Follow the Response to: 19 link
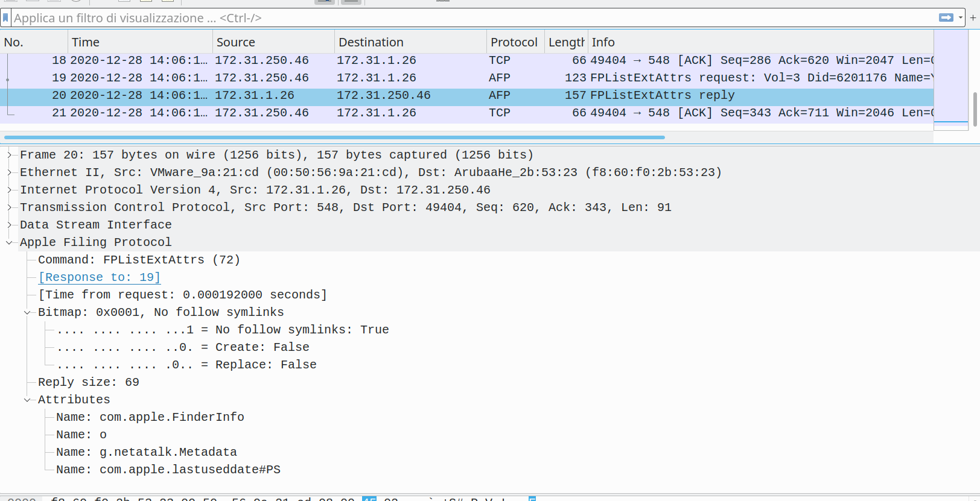Image resolution: width=980 pixels, height=501 pixels. [x=100, y=277]
